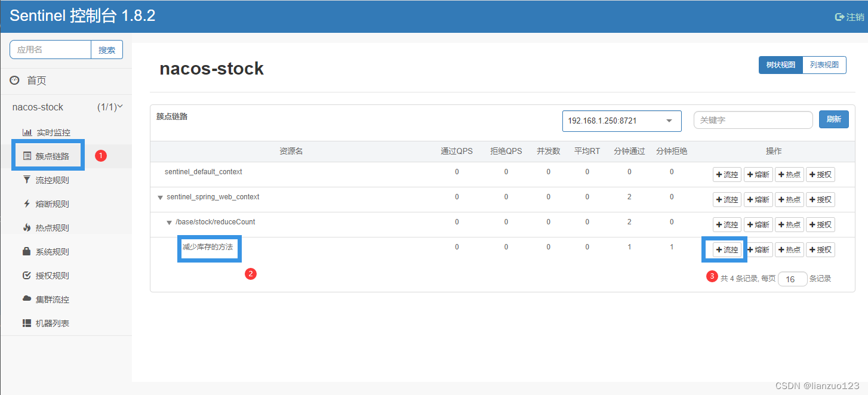Image resolution: width=868 pixels, height=395 pixels.
Task: Click the 刷新 refresh button
Action: point(834,119)
